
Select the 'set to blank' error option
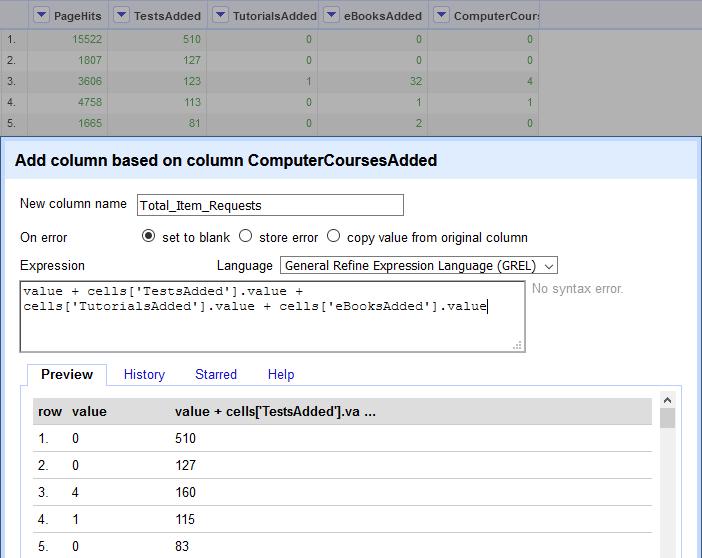coord(148,236)
